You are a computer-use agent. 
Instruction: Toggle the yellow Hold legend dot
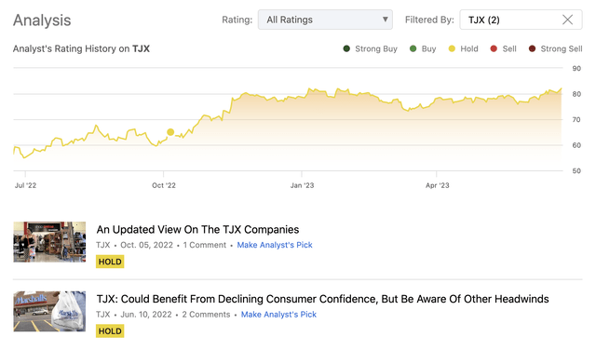click(x=452, y=48)
